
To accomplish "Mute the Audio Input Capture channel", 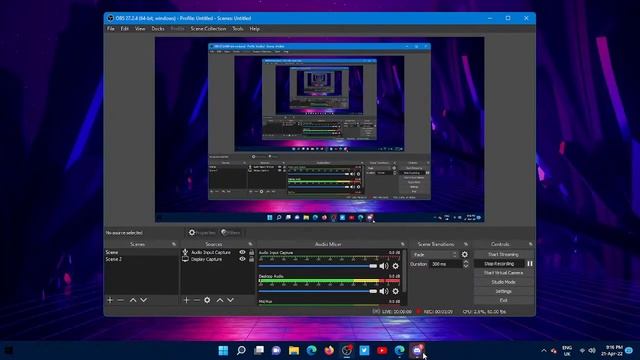I will coord(384,266).
